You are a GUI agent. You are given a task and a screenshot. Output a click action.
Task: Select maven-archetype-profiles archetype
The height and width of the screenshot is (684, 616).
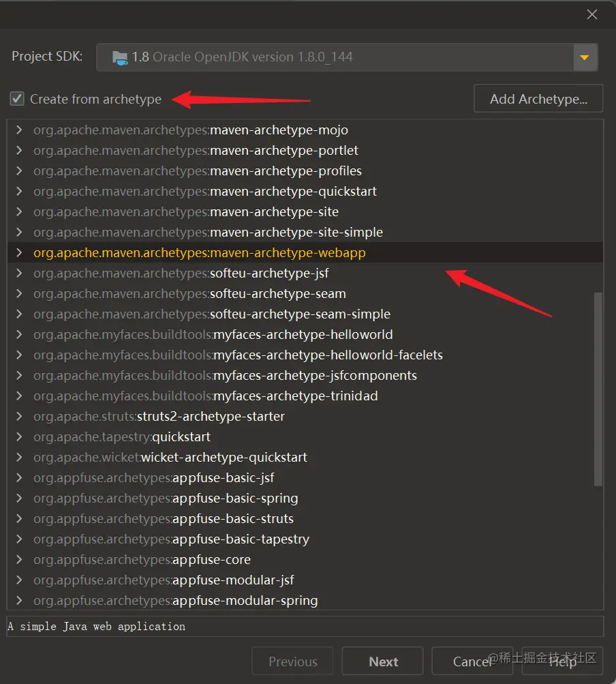click(198, 171)
